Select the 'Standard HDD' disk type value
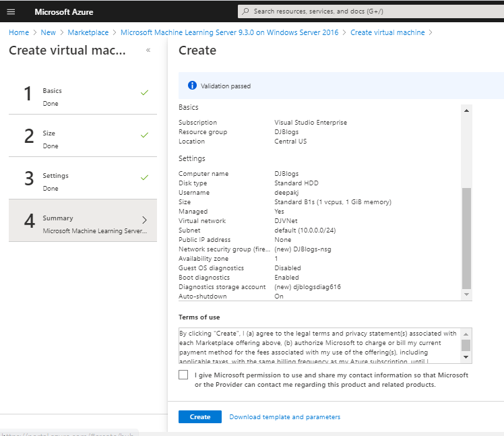Image resolution: width=504 pixels, height=436 pixels. coord(296,183)
